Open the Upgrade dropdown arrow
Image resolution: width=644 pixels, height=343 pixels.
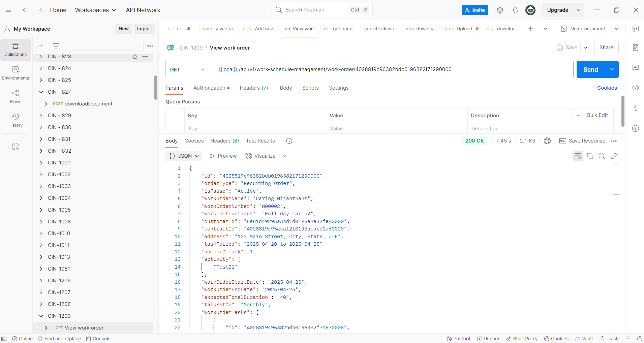579,10
